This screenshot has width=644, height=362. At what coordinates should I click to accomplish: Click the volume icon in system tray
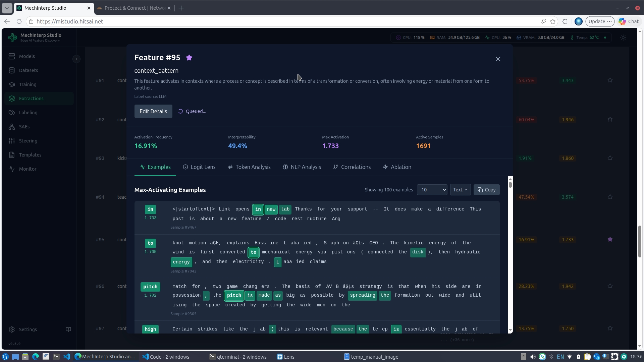click(x=533, y=357)
